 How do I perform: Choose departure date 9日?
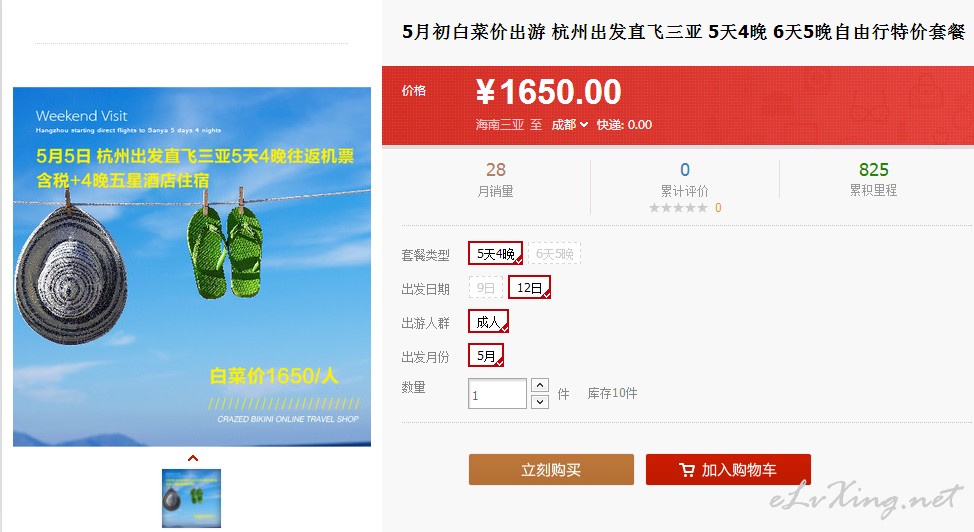pyautogui.click(x=486, y=288)
